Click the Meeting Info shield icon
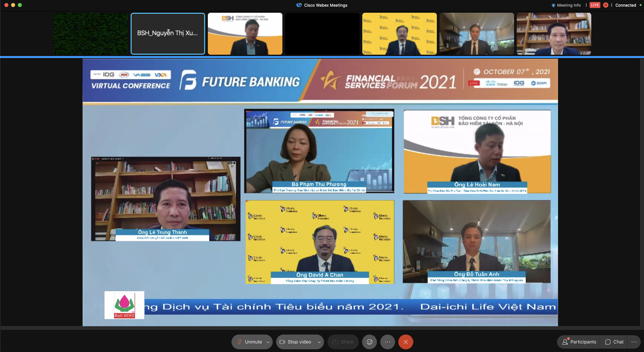 coord(553,5)
